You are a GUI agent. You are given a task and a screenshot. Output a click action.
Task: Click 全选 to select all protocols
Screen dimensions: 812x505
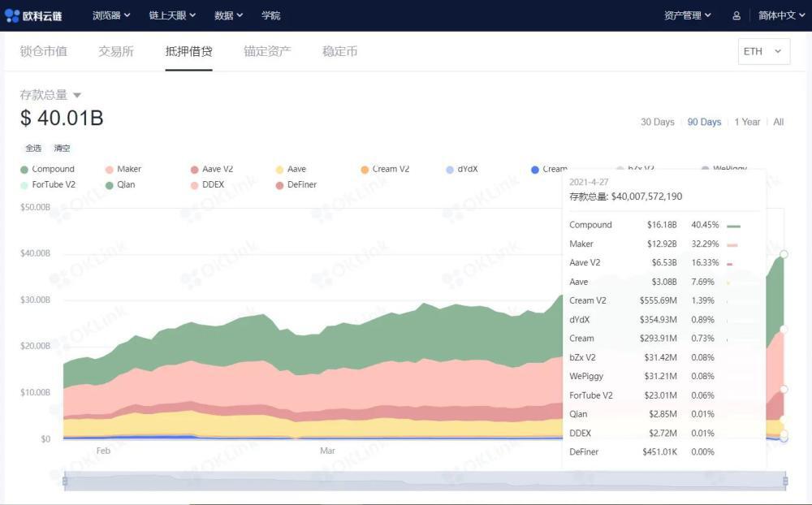tap(33, 148)
